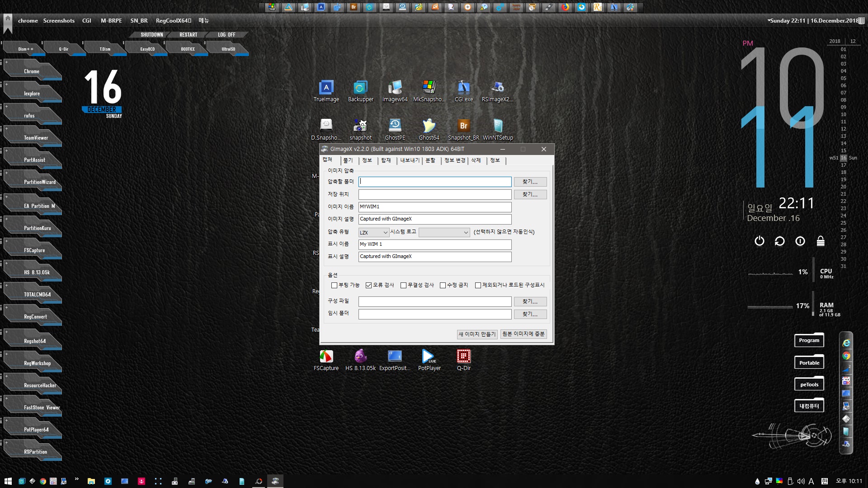The width and height of the screenshot is (868, 488).
Task: Click the power icon in right widget
Action: pos(759,241)
